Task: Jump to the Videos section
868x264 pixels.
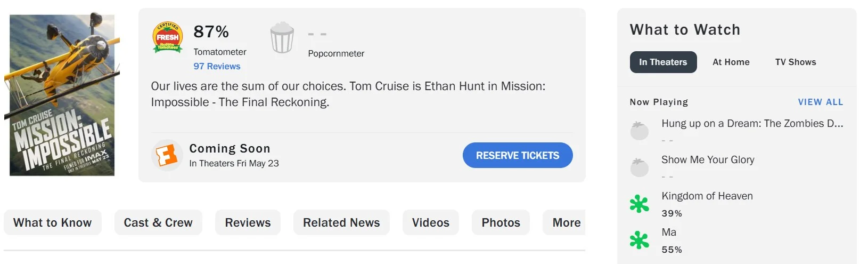Action: [431, 222]
